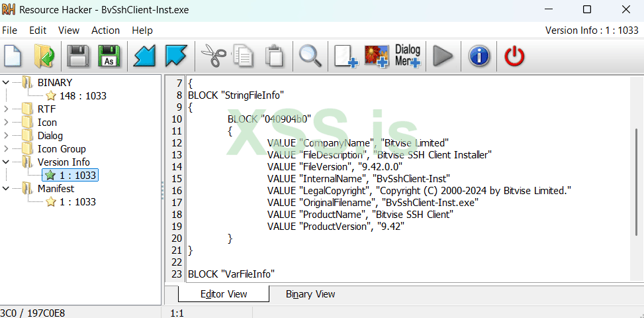Click the 1:1 cursor position status text

coord(177,313)
